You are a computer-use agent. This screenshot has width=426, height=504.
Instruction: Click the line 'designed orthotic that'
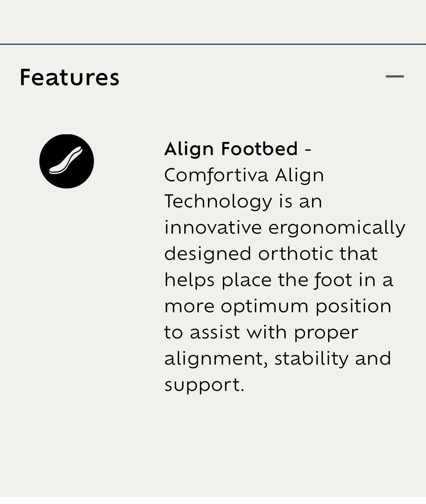pos(271,254)
